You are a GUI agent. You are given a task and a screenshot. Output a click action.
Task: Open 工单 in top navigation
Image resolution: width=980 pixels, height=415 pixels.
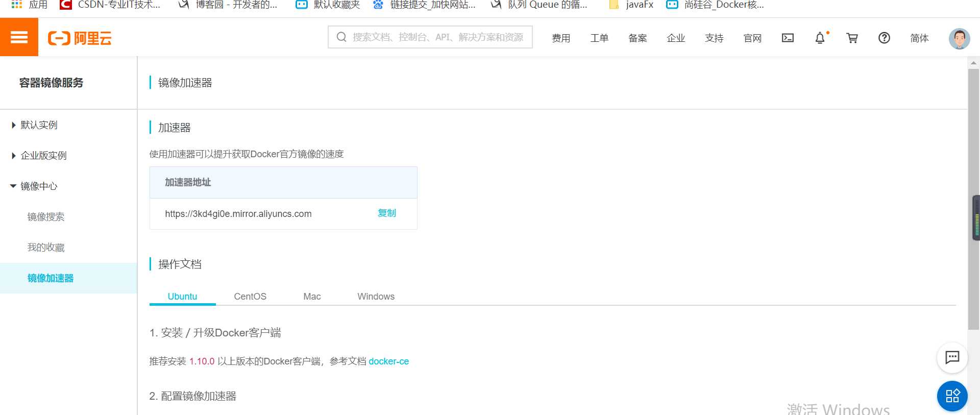(x=599, y=38)
